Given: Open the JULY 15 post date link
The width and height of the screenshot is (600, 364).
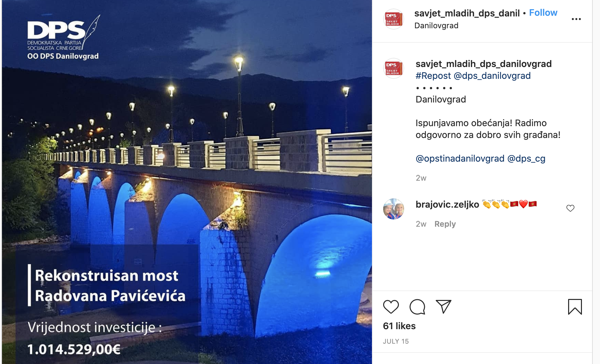Looking at the screenshot, I should click(x=396, y=341).
